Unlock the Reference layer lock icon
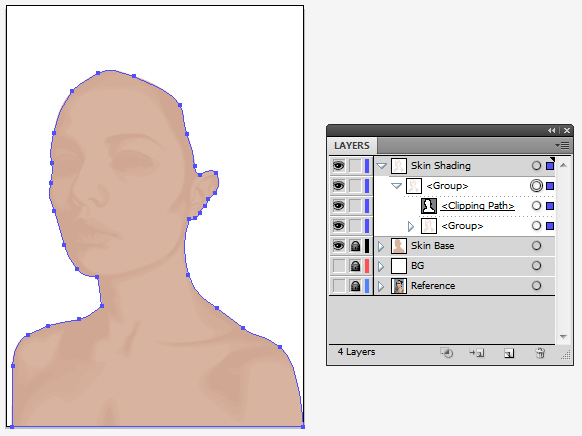Viewport: 582px width, 436px height. [x=355, y=286]
